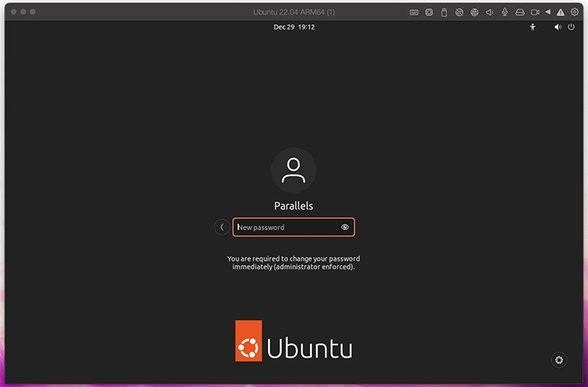
Task: Open the date and time Dec 29 19:12
Action: click(x=294, y=27)
